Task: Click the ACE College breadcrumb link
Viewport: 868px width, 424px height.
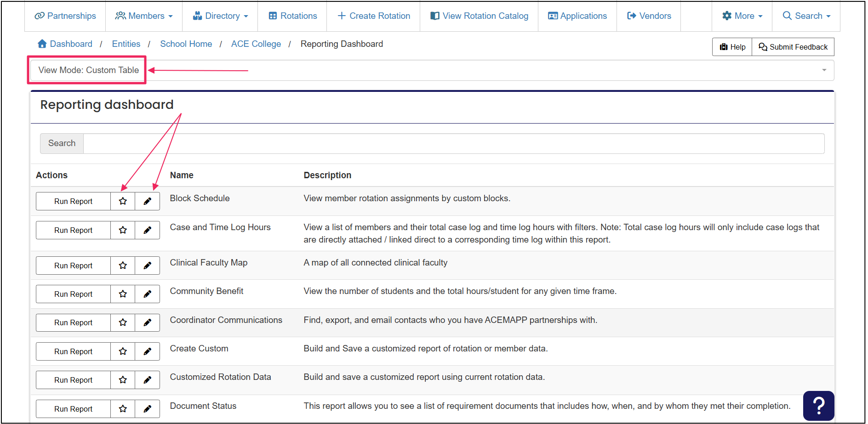Action: coord(256,44)
